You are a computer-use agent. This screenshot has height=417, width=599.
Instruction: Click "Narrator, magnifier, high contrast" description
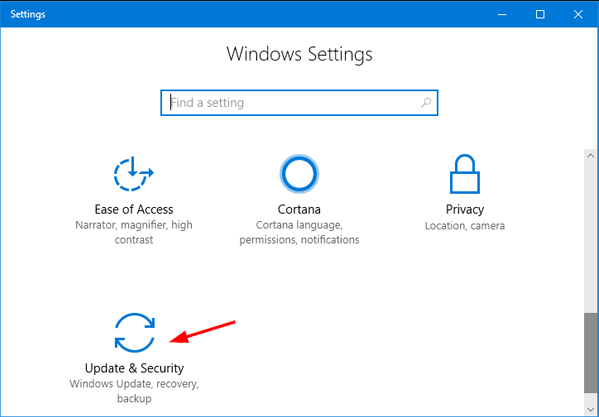134,232
